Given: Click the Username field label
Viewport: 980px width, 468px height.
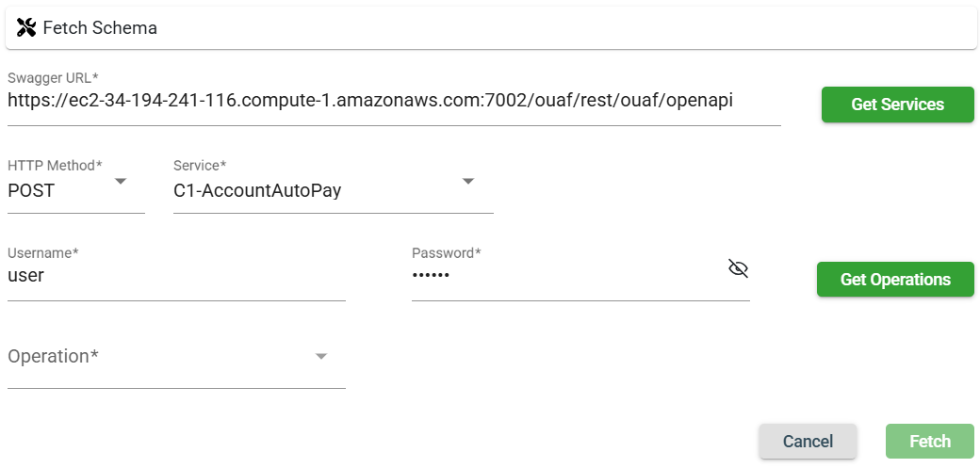Looking at the screenshot, I should coord(43,253).
